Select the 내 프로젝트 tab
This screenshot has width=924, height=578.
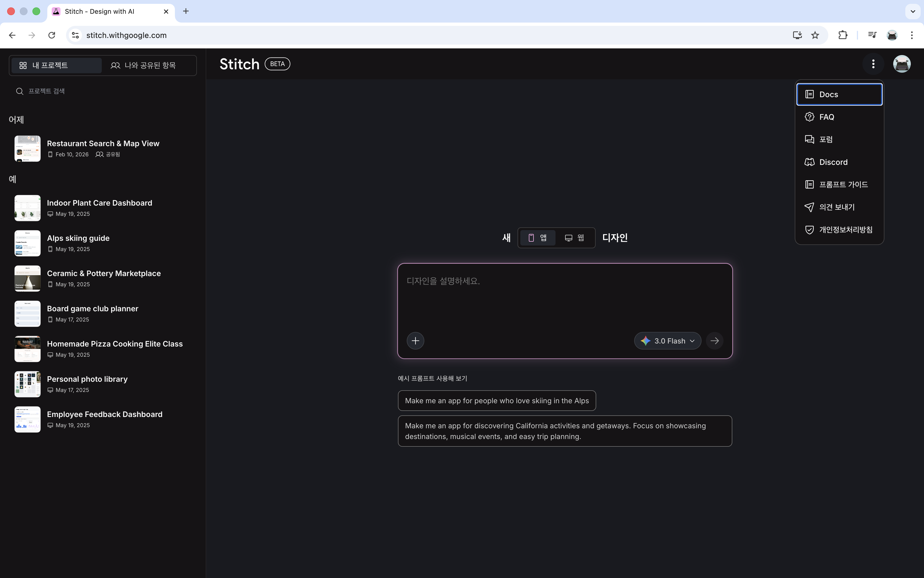pos(56,66)
